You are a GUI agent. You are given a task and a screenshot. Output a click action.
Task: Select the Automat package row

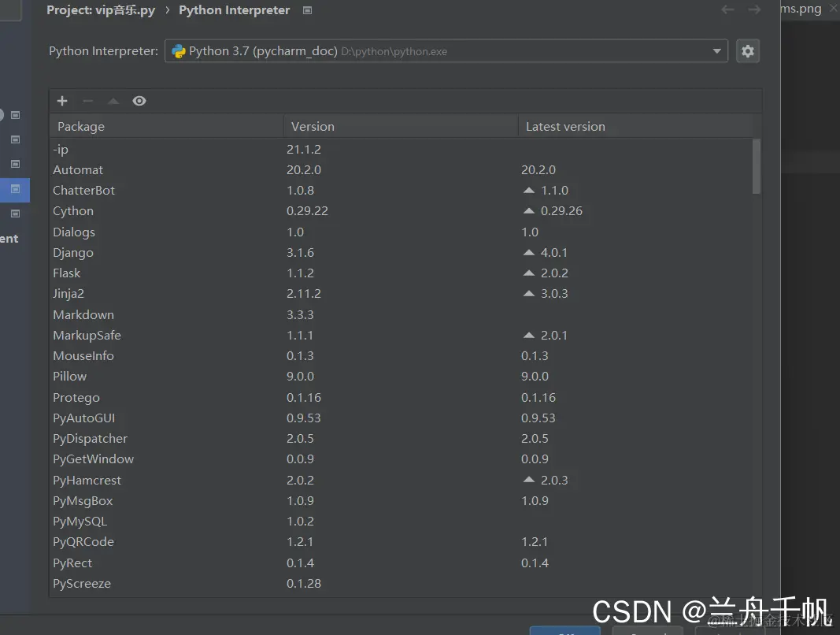401,170
